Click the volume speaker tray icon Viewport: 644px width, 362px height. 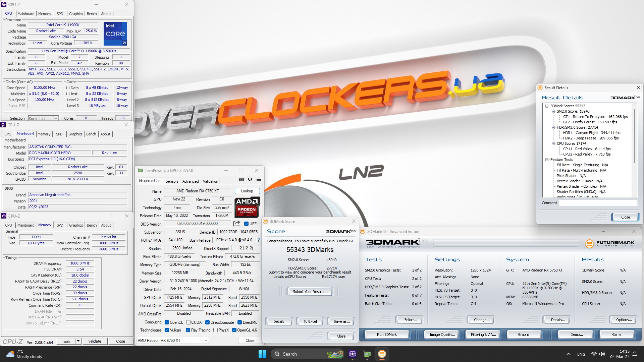(602, 354)
